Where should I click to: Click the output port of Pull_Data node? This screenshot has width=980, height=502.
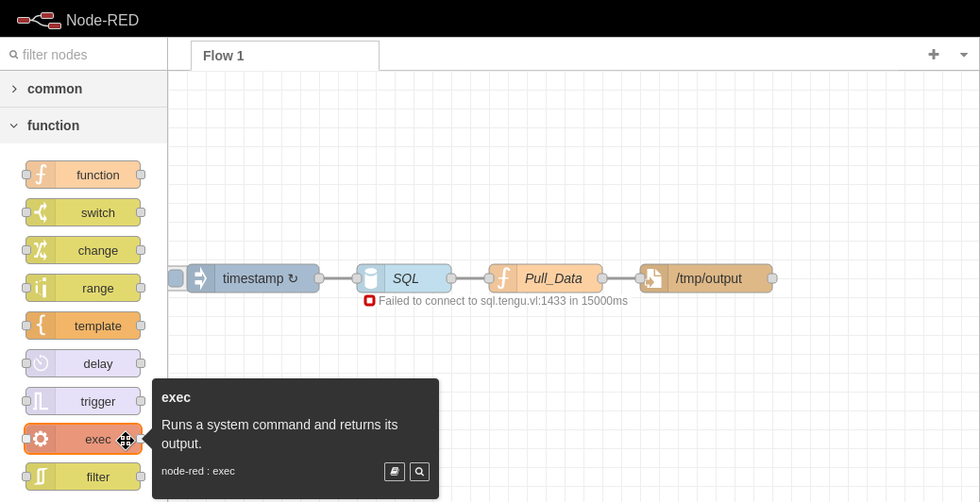point(602,278)
